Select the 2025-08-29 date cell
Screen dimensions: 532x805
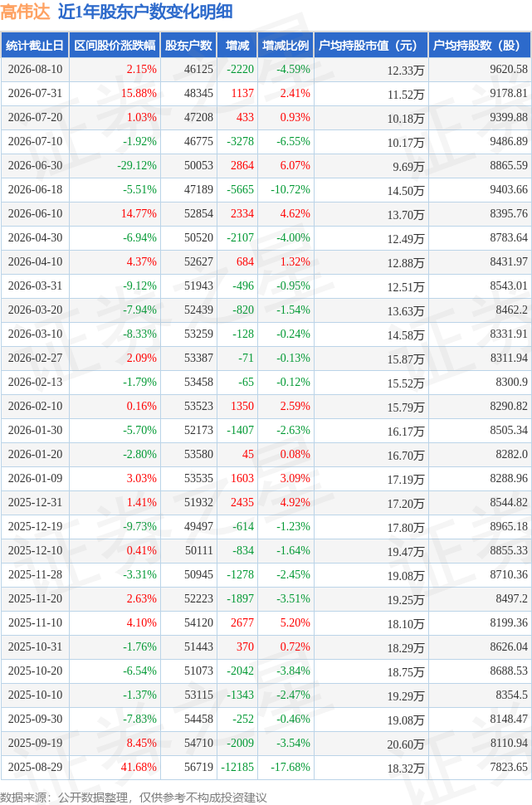[x=35, y=767]
